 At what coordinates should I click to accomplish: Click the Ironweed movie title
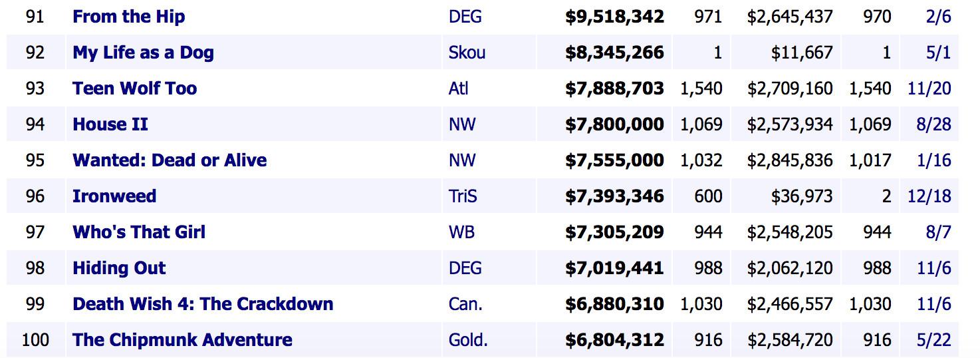114,196
